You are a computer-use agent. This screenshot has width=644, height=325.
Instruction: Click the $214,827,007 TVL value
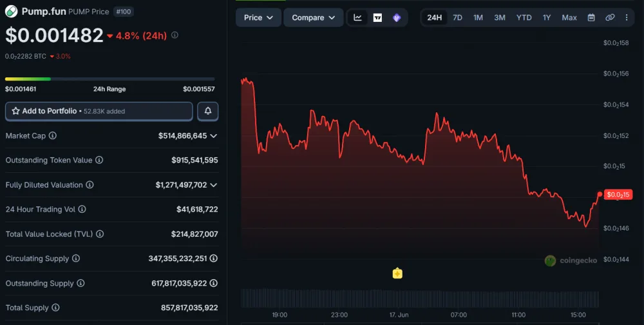pos(194,234)
